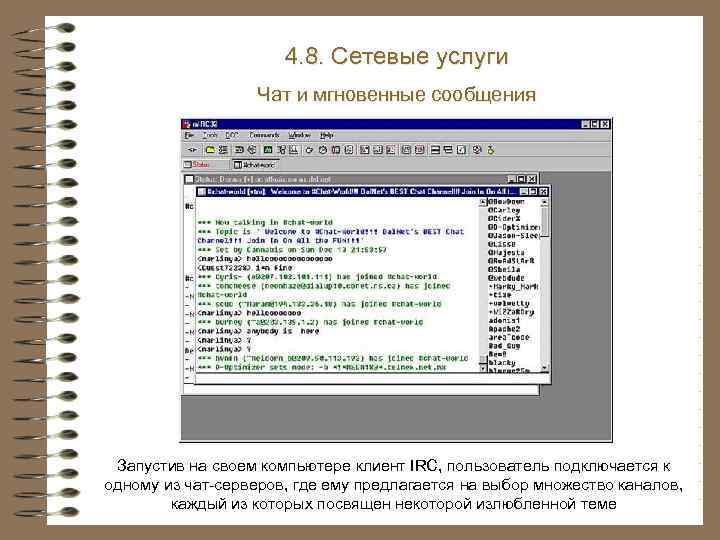Open the Tools menu

(210, 135)
